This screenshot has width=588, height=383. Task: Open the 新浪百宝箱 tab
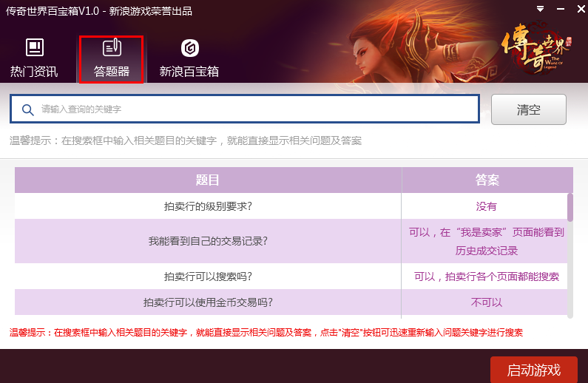click(x=189, y=58)
